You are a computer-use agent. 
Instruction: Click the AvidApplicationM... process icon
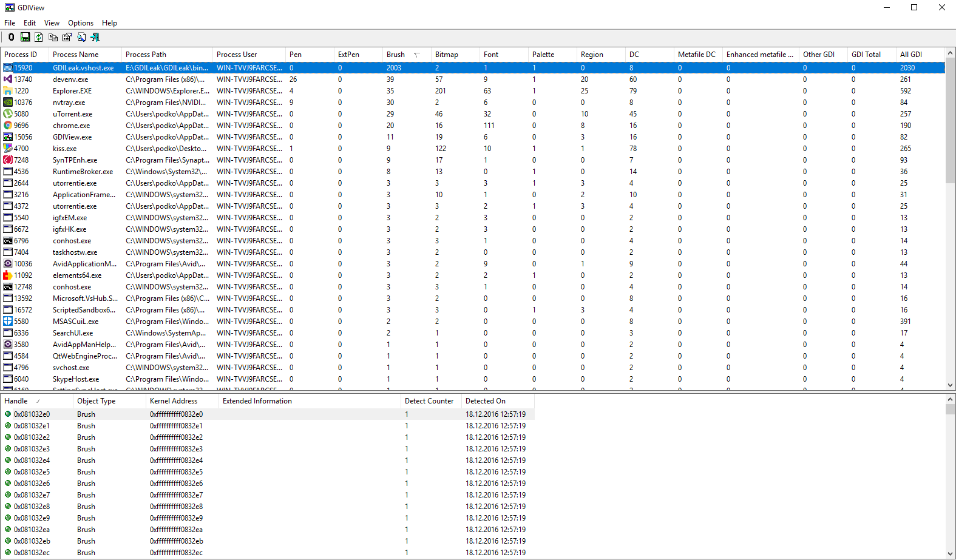point(8,264)
